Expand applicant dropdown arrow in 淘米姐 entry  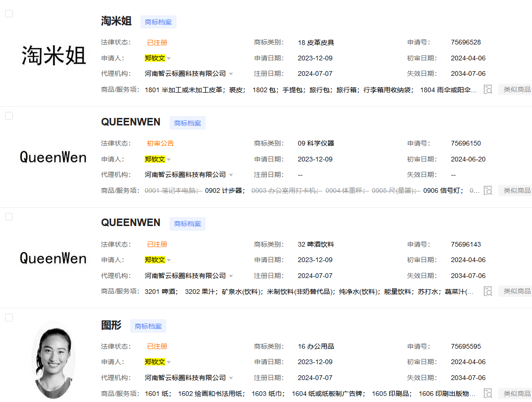click(x=169, y=58)
